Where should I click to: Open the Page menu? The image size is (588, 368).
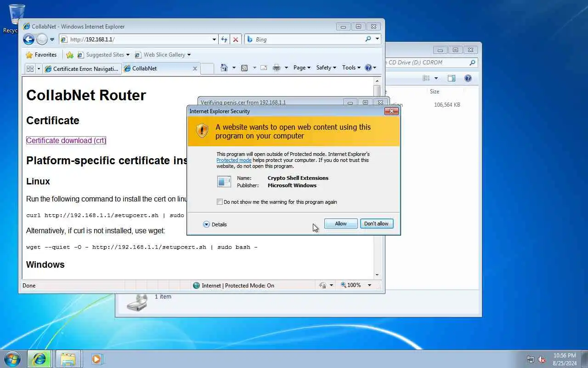click(302, 68)
